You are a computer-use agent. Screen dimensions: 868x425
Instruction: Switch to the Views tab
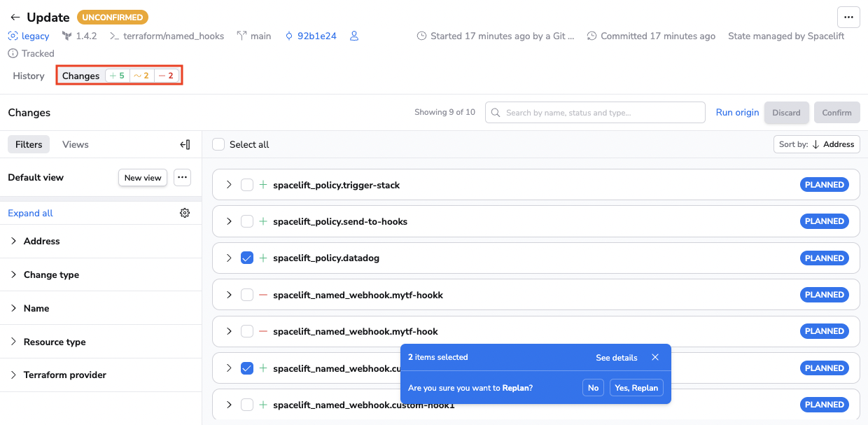coord(76,144)
